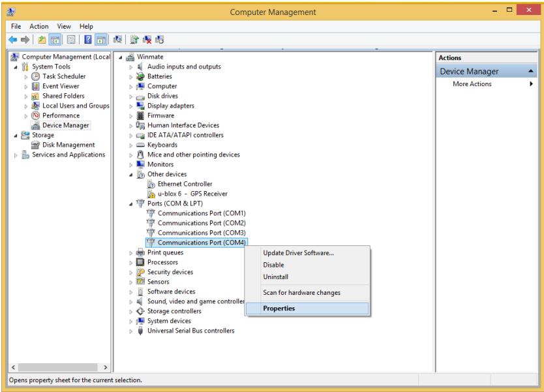Select Disable in the context menu
Screen dimensions: 544x392
(307, 265)
